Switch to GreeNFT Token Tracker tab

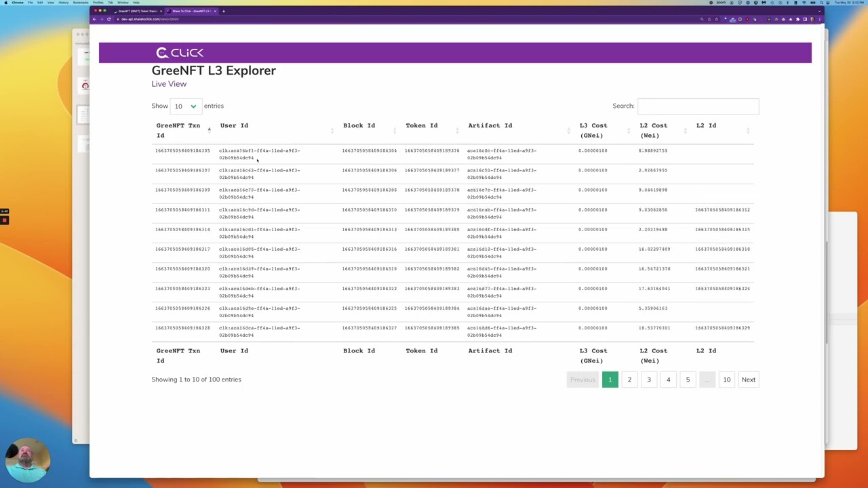(138, 11)
